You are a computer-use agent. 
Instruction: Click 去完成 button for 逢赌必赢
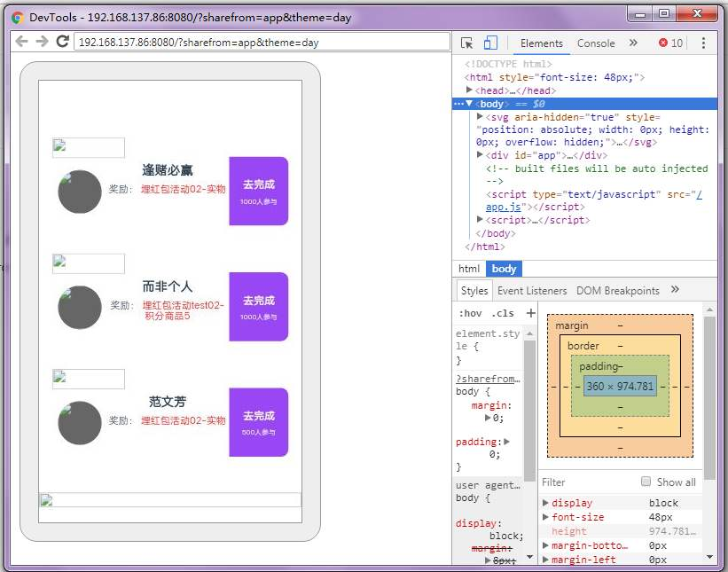point(259,192)
